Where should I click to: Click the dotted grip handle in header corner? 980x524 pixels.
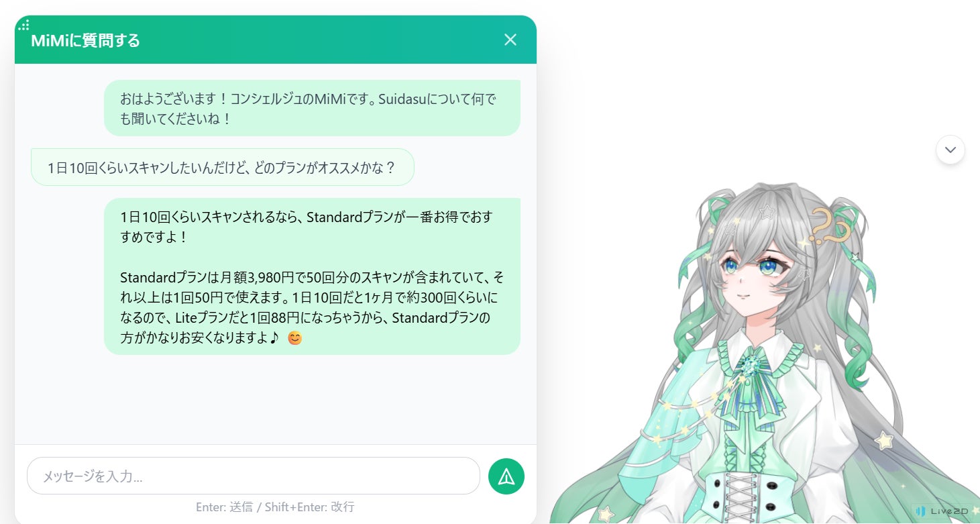23,25
